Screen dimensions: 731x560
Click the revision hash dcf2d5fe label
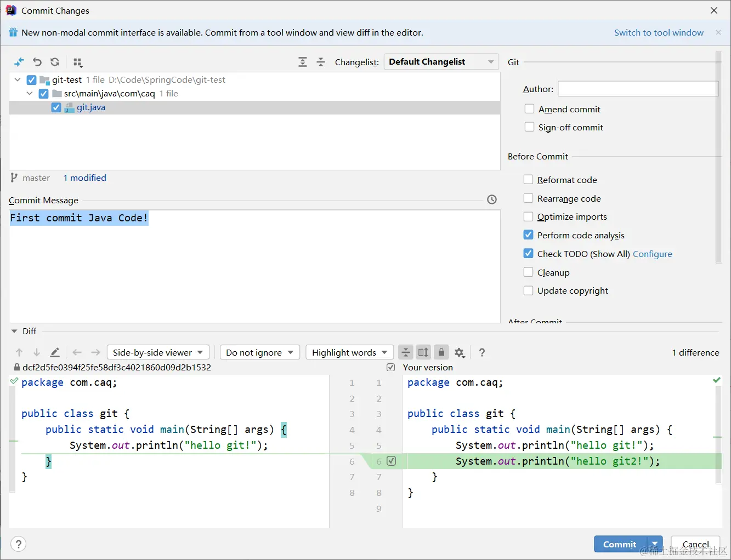point(117,367)
